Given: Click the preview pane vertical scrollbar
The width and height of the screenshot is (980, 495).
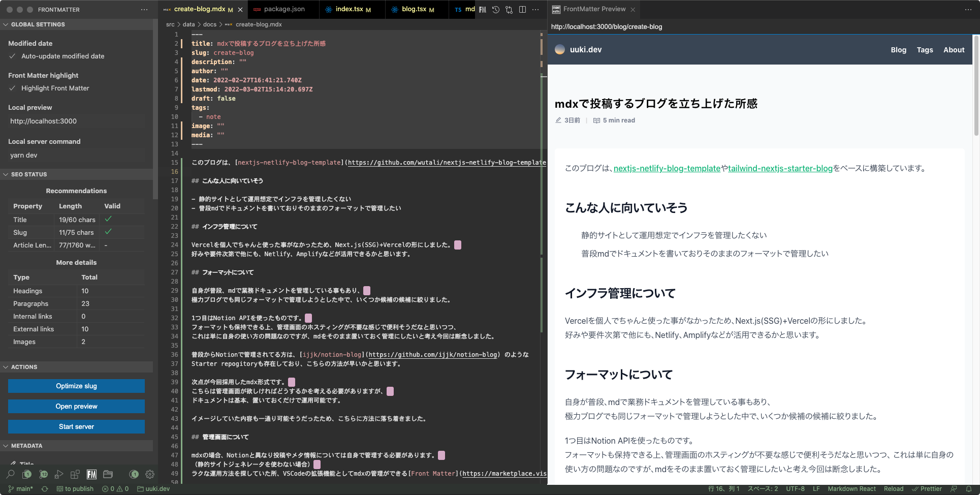Looking at the screenshot, I should [x=976, y=85].
